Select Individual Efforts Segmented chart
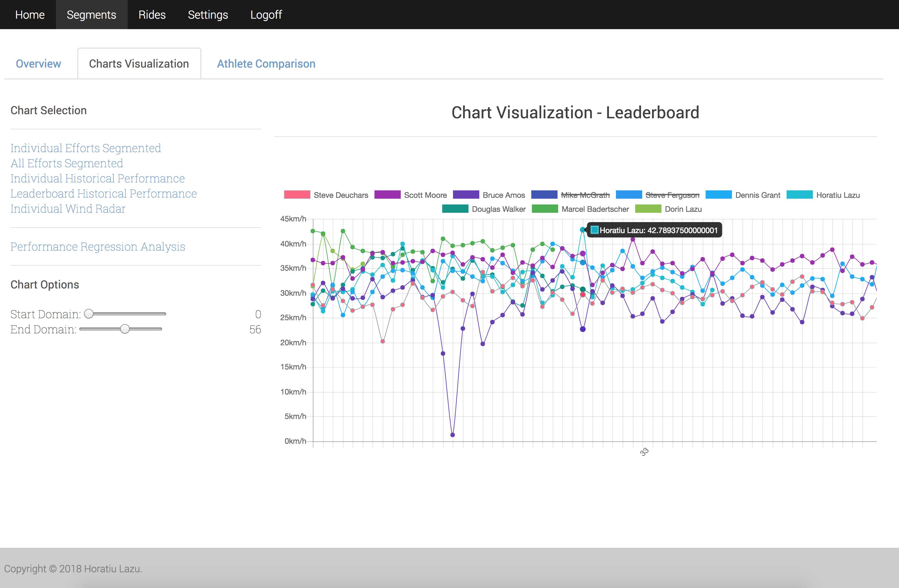Viewport: 899px width, 588px height. 85,148
